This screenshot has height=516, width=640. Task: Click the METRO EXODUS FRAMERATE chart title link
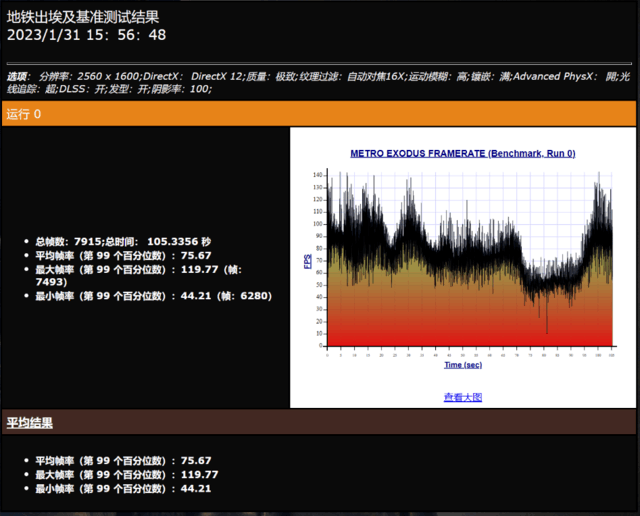click(x=463, y=153)
